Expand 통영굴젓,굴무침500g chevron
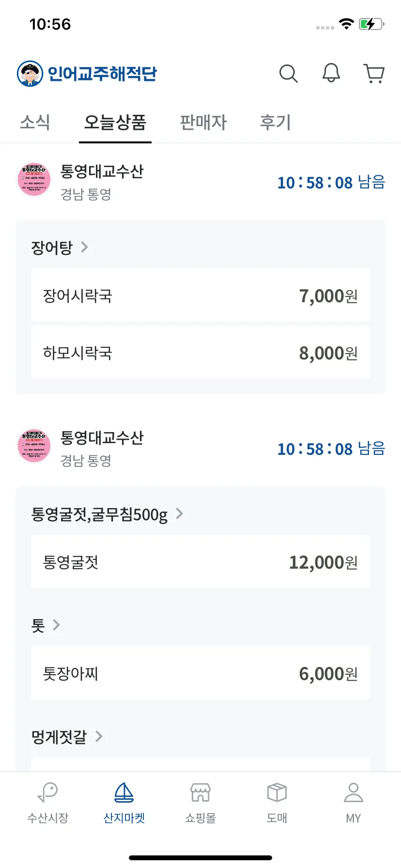 point(180,513)
